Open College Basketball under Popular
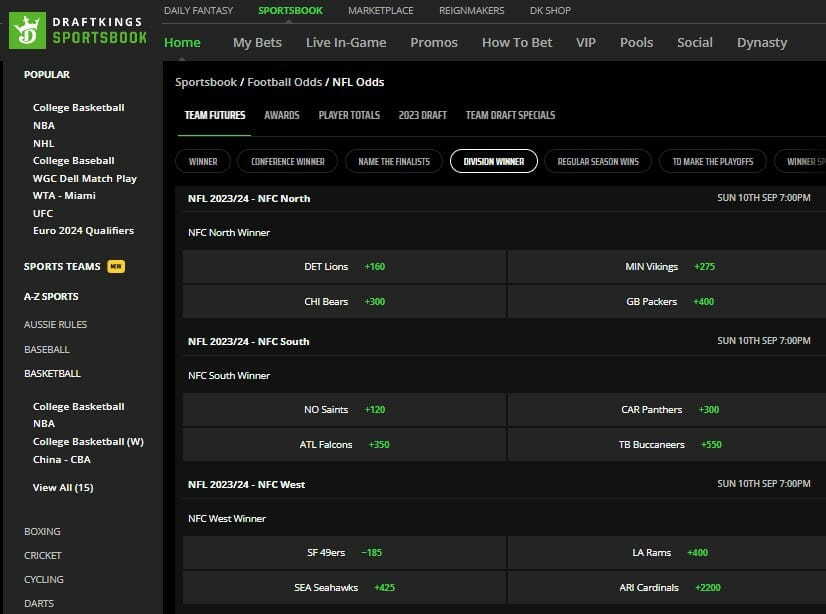Screen dimensions: 826x614 coord(78,107)
